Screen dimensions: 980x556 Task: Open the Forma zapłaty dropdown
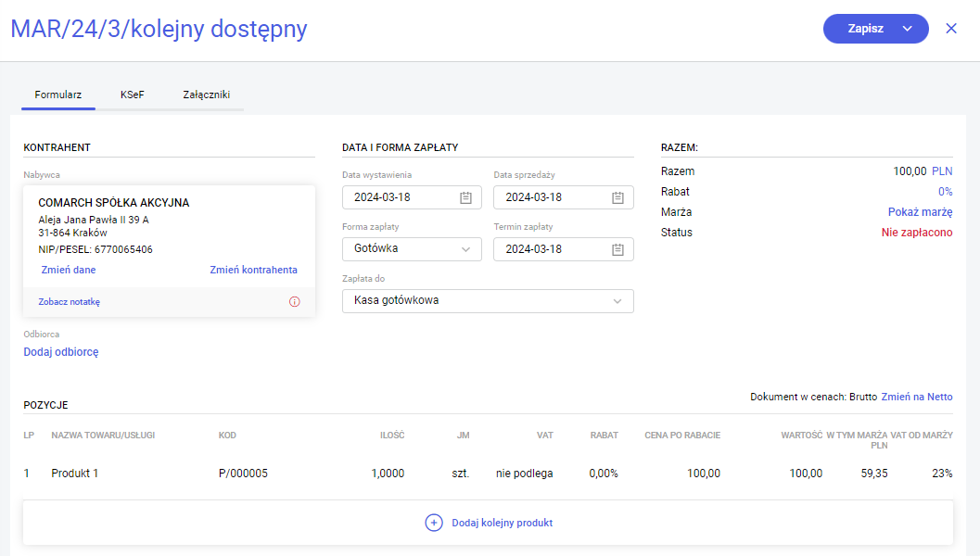point(412,249)
